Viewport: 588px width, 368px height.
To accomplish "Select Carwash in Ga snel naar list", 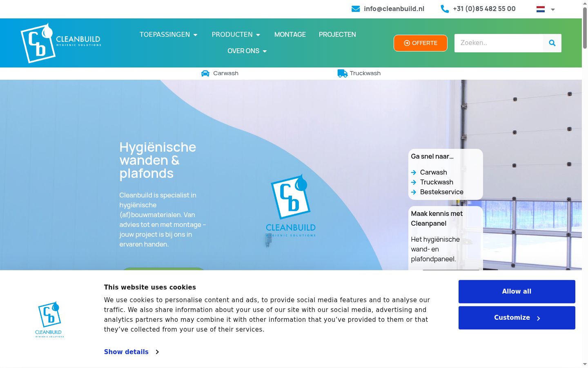I will (x=434, y=172).
